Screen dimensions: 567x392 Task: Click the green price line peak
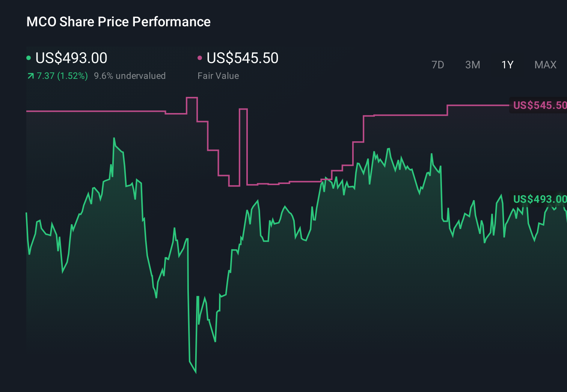[x=114, y=138]
